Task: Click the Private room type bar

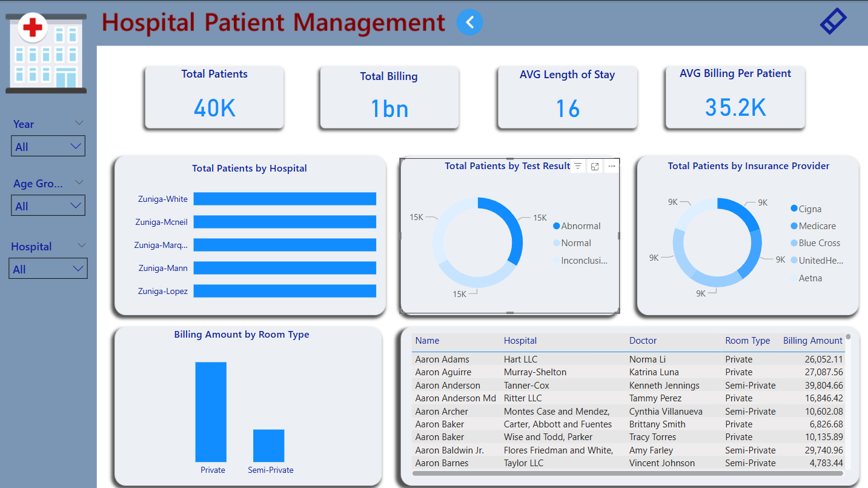Action: pyautogui.click(x=211, y=412)
